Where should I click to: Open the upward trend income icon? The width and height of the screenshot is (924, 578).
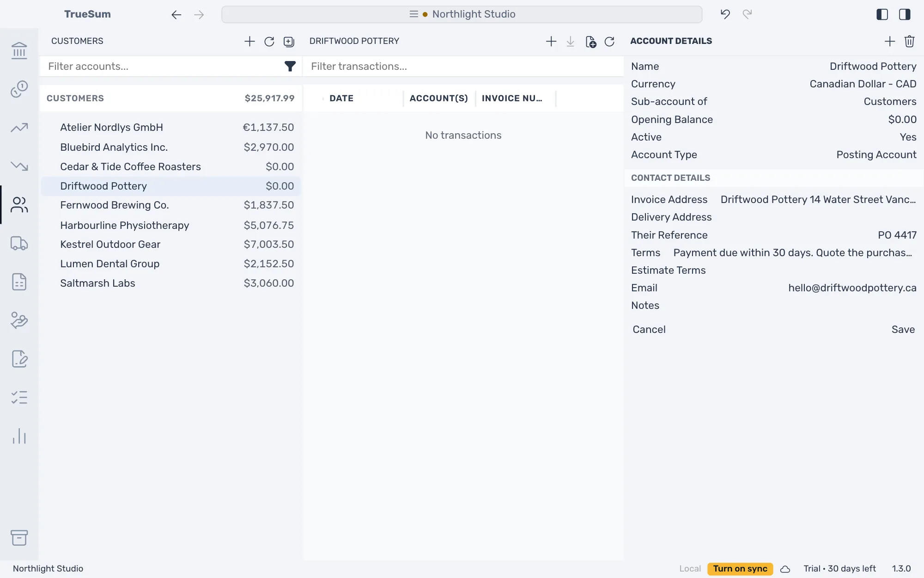19,128
